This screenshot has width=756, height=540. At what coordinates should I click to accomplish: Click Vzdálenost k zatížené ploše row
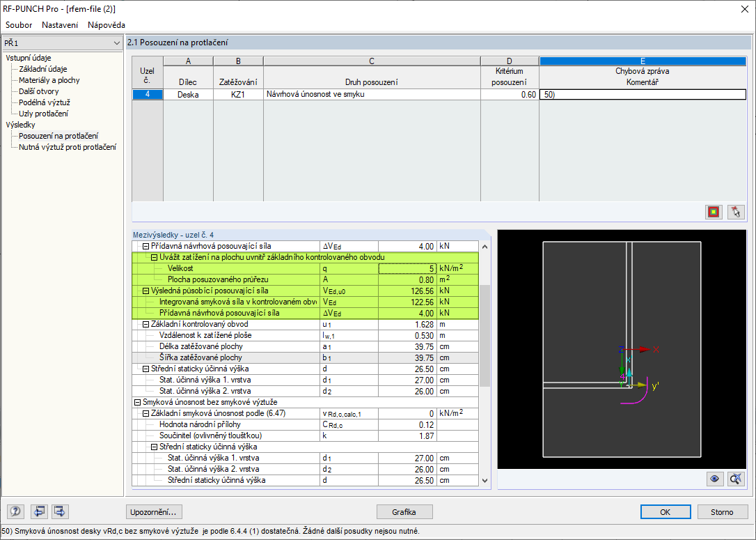(305, 335)
